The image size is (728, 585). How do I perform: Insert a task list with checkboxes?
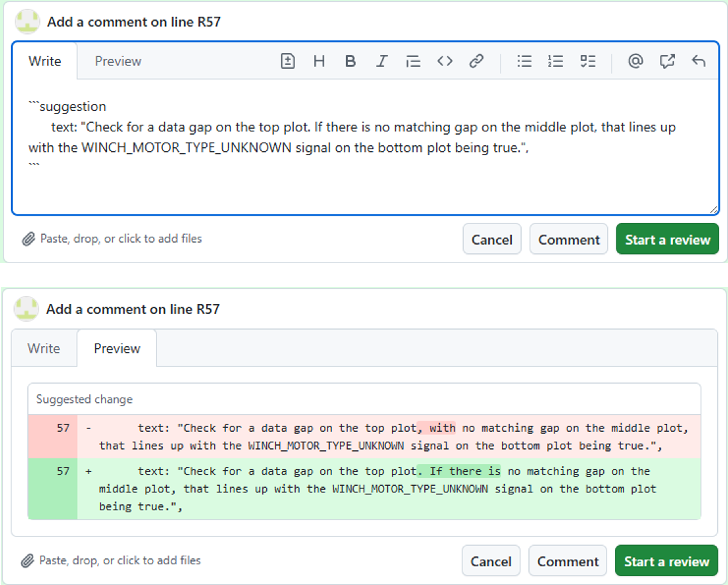click(588, 61)
